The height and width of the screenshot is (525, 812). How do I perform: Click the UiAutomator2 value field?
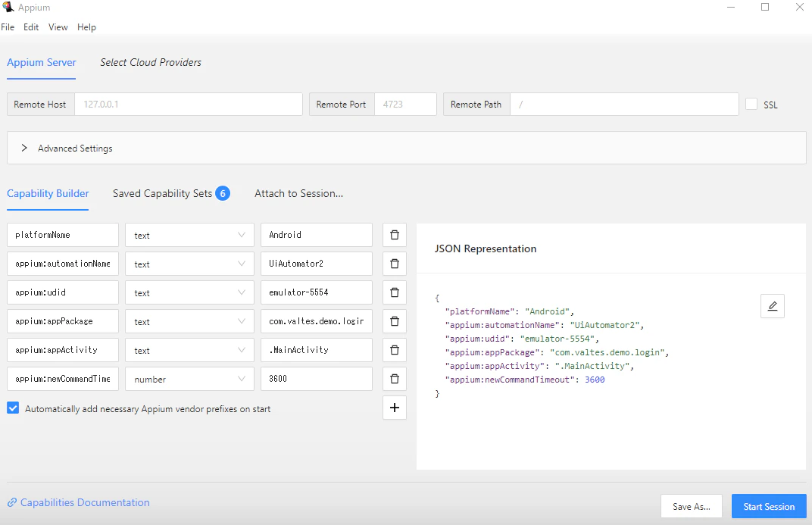(x=317, y=264)
